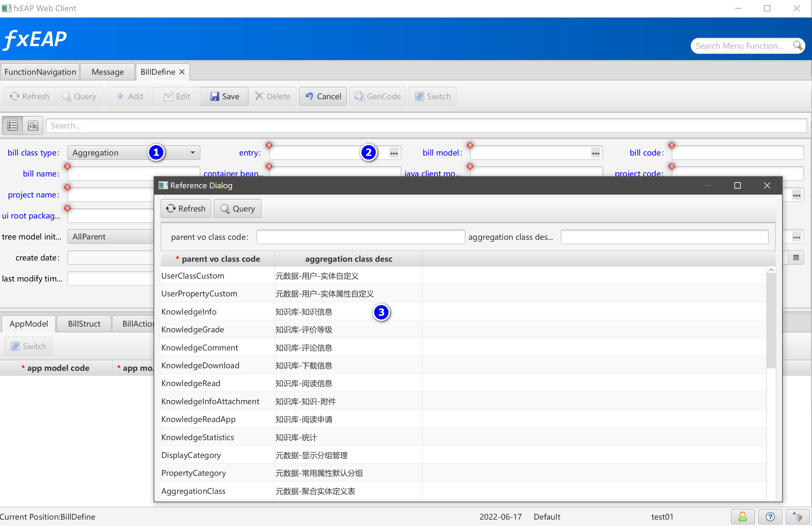Switch to list view icon
812x526 pixels.
[x=13, y=126]
